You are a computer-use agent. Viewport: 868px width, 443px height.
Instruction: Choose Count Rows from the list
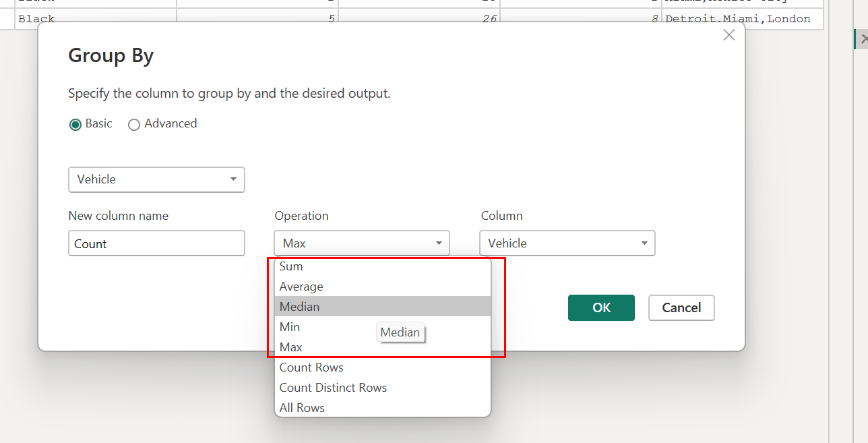tap(383, 367)
